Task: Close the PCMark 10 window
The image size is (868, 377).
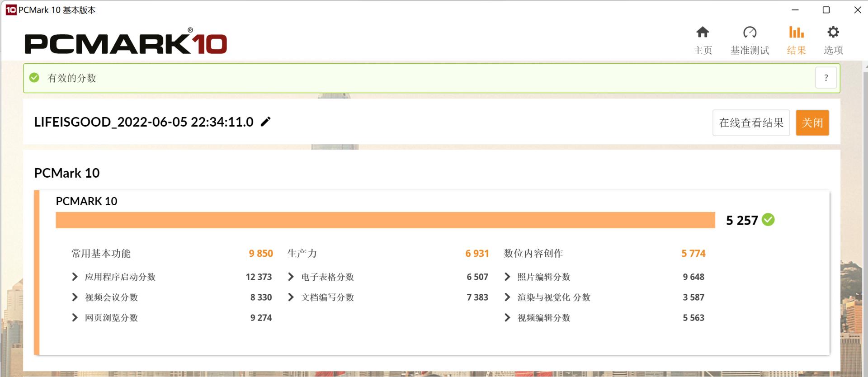Action: pos(857,10)
